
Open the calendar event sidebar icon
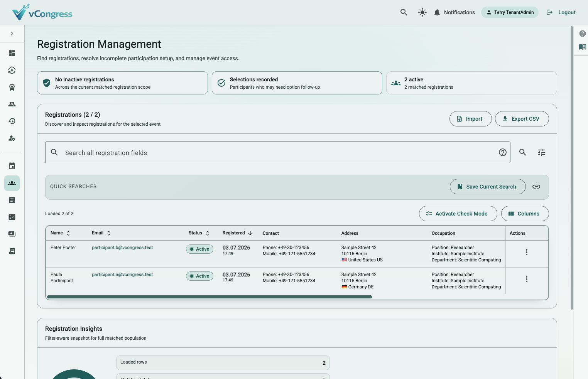point(12,166)
